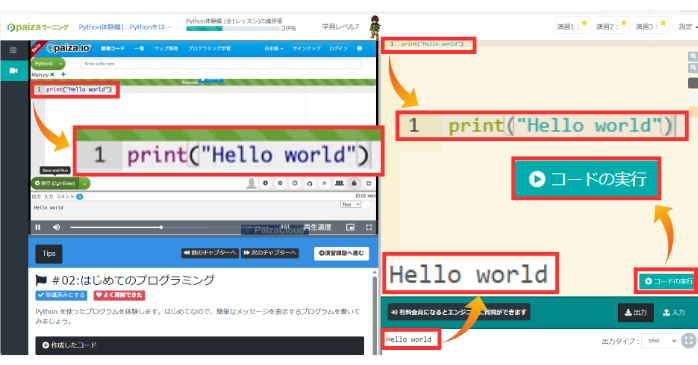Image resolution: width=698 pixels, height=365 pixels.
Task: Enter fullscreen video mode
Action: (x=369, y=227)
